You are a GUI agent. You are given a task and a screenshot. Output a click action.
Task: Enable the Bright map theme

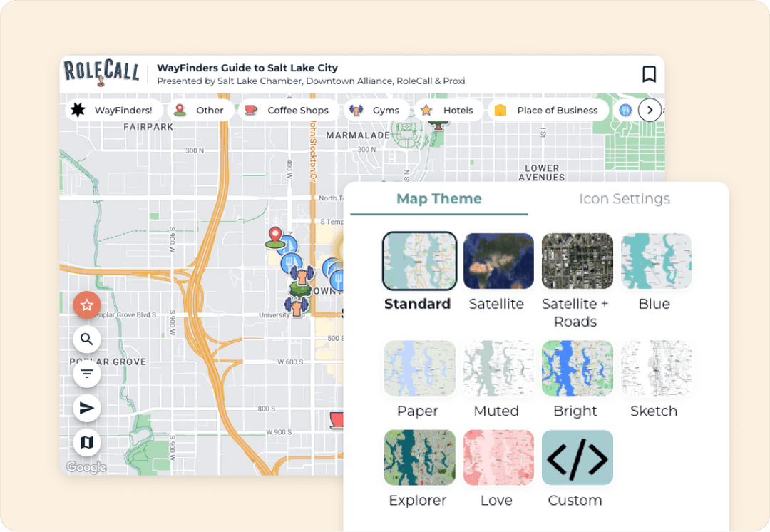click(x=576, y=368)
